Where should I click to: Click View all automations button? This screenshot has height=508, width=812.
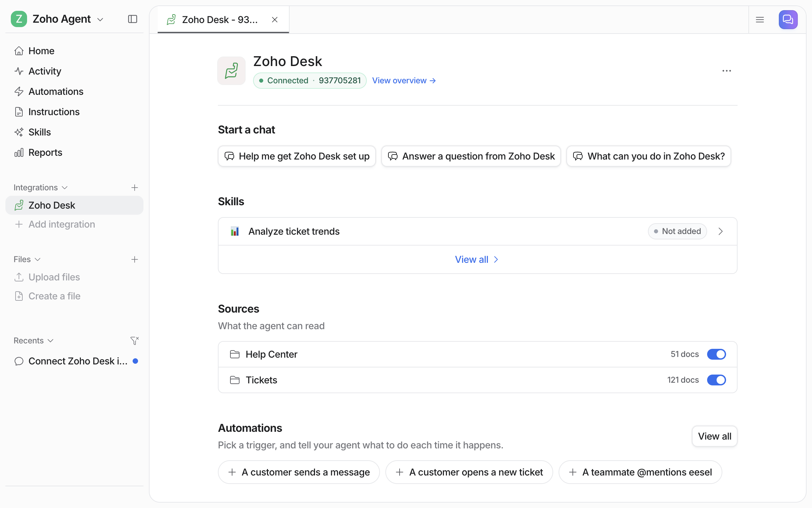click(715, 436)
